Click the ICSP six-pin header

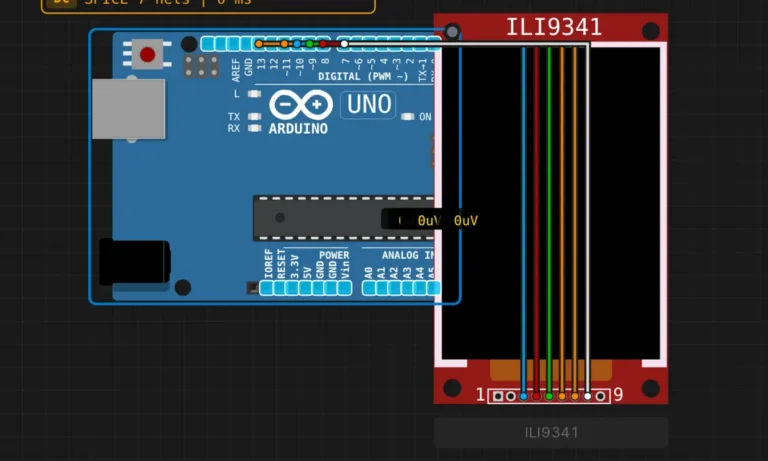[201, 67]
